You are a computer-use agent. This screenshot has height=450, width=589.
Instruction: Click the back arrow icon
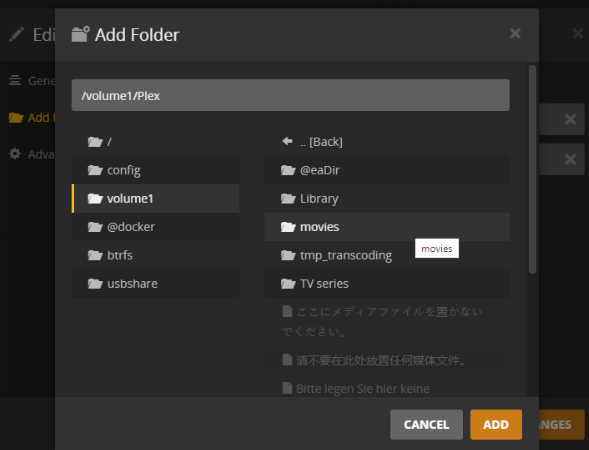(x=287, y=141)
